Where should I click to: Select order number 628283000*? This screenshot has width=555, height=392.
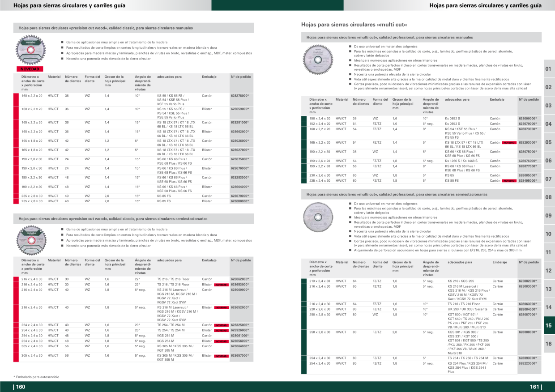tap(240, 177)
